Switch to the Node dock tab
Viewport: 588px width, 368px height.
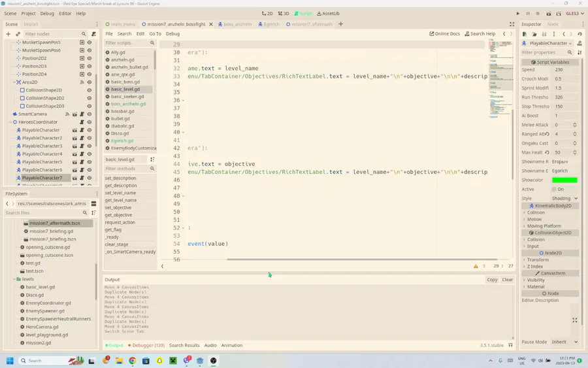click(x=553, y=24)
